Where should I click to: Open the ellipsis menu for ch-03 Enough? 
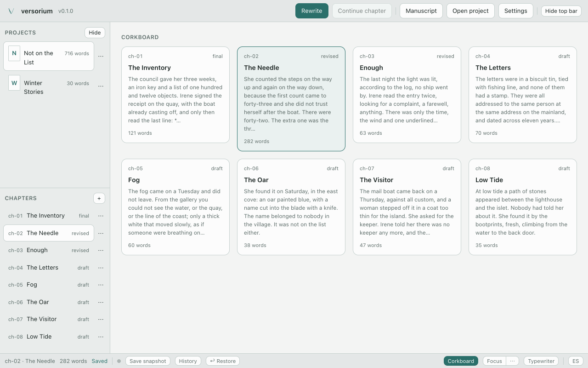[101, 250]
